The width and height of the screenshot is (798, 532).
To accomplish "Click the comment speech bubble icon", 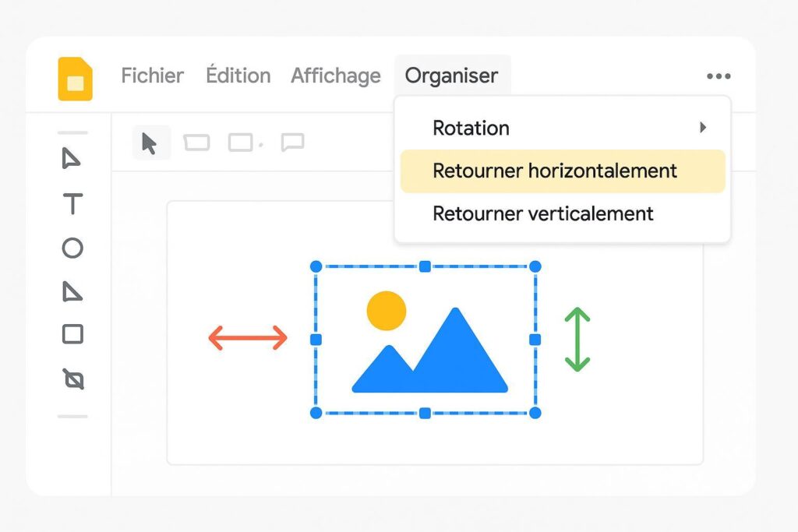I will pos(292,143).
